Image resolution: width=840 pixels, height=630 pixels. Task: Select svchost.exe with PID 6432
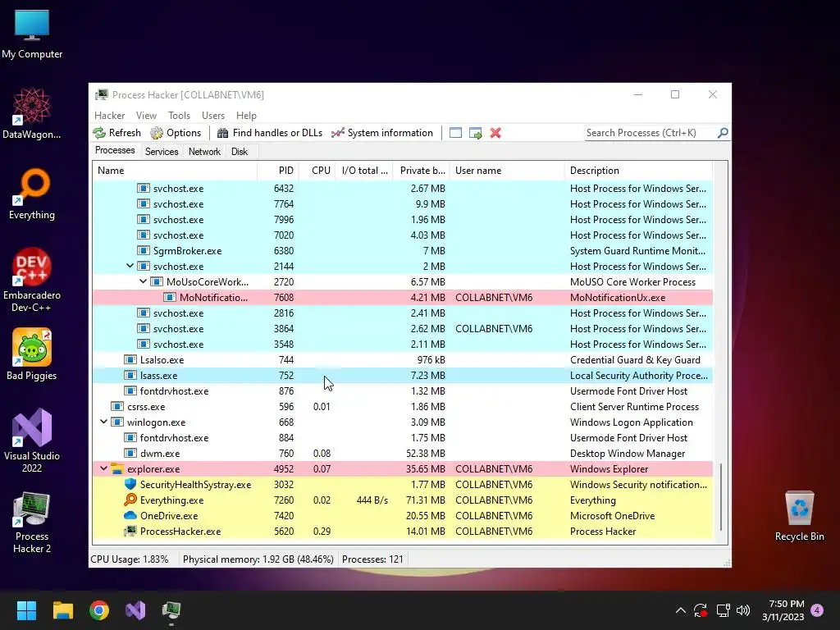(402, 189)
